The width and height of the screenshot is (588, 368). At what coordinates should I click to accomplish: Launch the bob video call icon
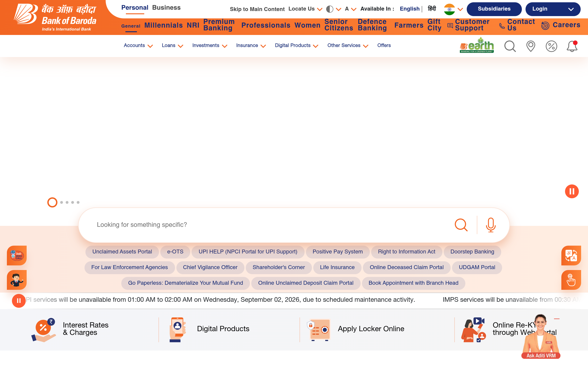pyautogui.click(x=17, y=255)
